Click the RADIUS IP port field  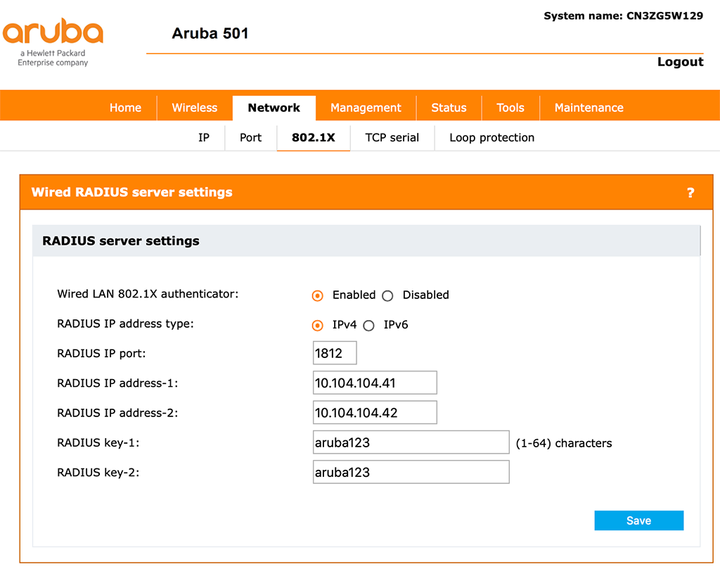tap(335, 353)
